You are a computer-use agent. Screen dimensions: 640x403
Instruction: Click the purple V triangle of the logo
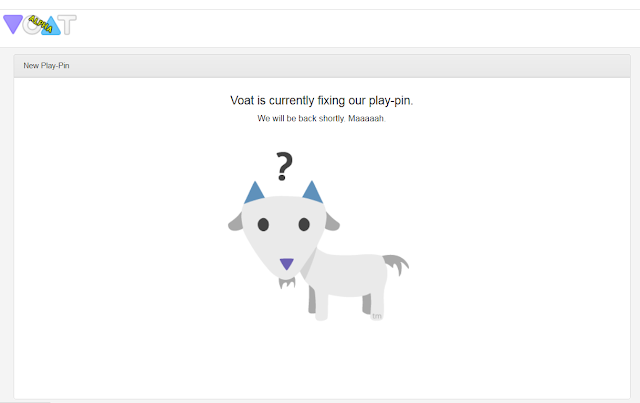pyautogui.click(x=13, y=24)
